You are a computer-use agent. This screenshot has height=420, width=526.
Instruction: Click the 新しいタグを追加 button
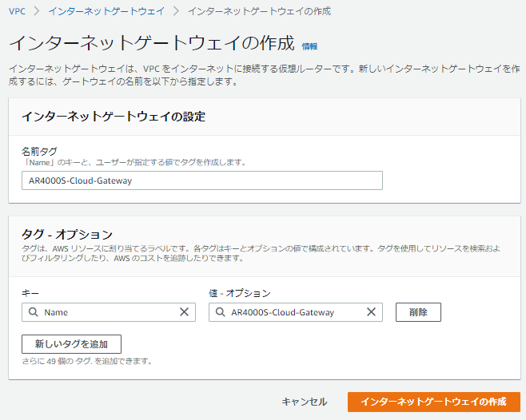[71, 344]
